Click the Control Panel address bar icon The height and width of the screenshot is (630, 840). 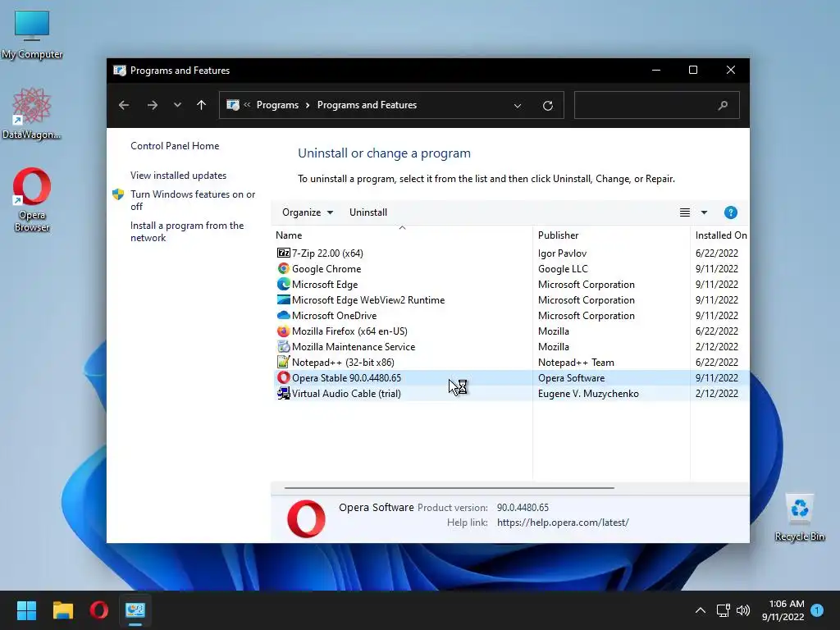[x=233, y=105]
